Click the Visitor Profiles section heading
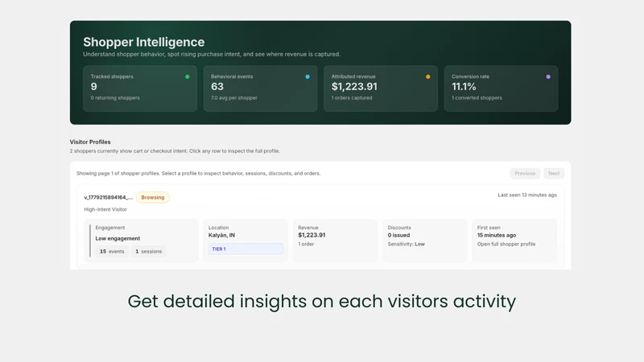 tap(90, 142)
